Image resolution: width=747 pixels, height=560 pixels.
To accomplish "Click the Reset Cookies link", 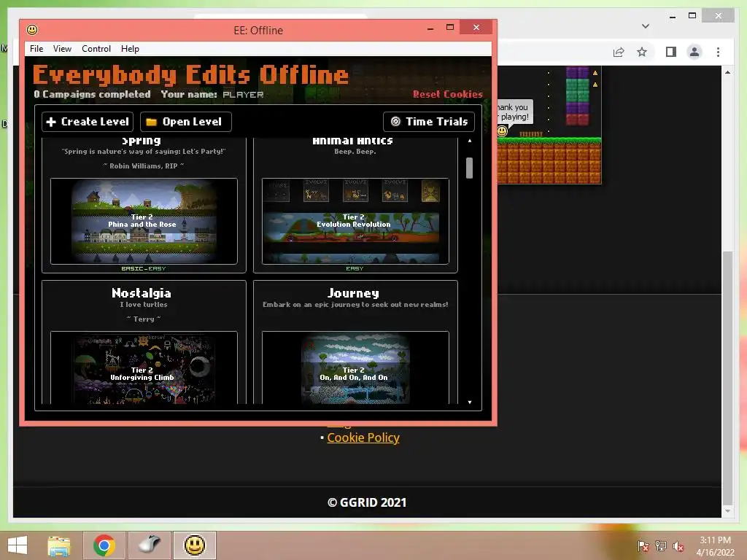I will (447, 94).
